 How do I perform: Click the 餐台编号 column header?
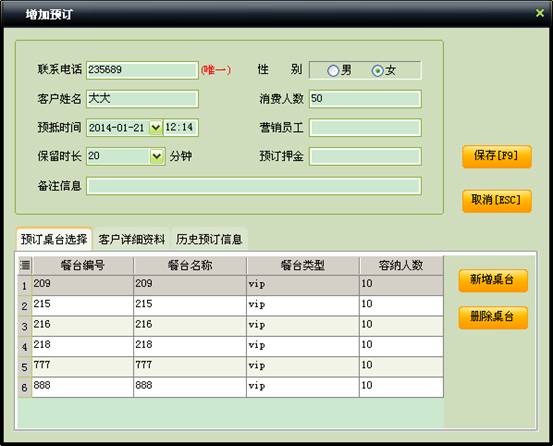[83, 265]
